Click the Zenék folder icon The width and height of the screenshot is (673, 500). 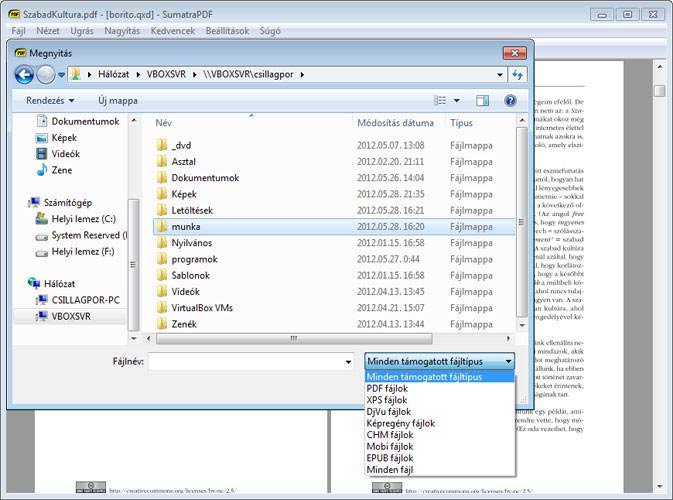click(162, 324)
